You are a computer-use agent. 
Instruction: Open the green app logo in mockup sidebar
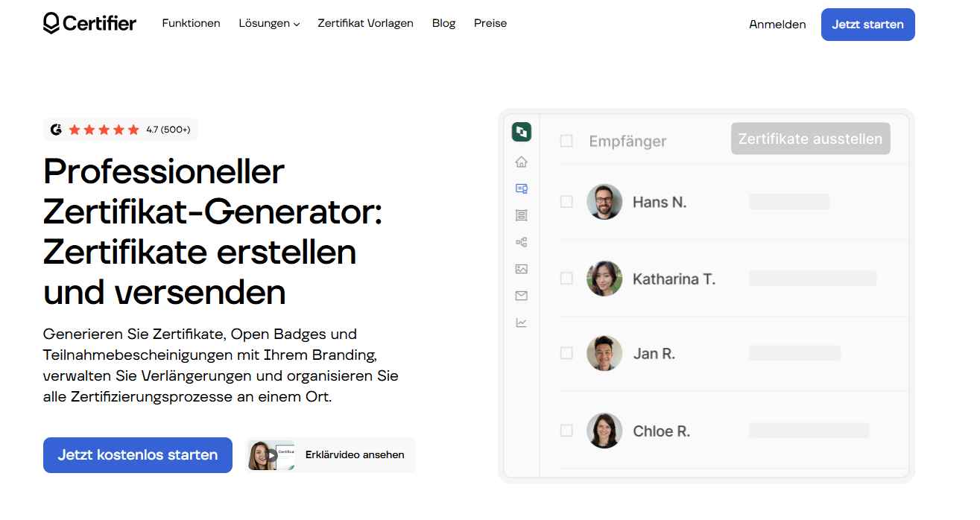[521, 132]
